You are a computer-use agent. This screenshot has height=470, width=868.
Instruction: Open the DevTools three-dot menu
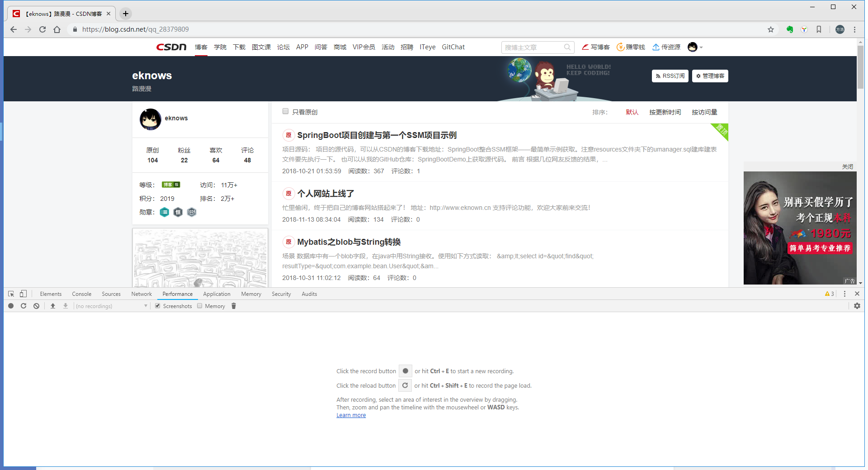(844, 294)
